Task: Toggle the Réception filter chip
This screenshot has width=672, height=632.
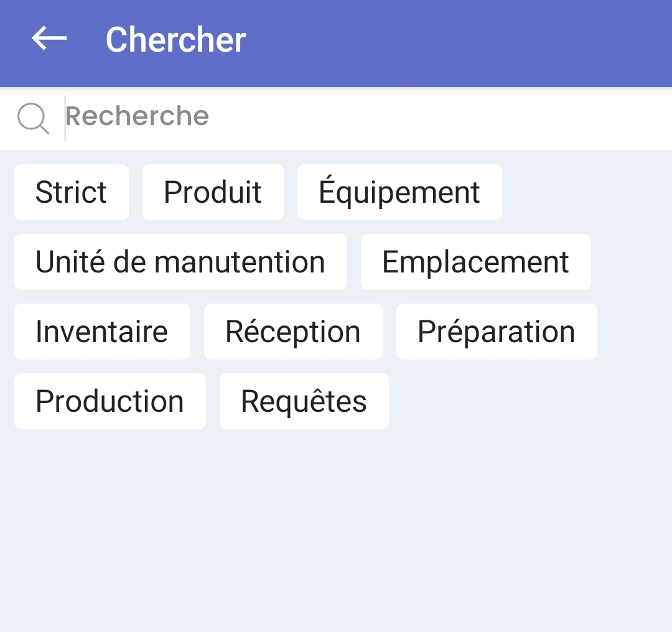Action: point(293,332)
